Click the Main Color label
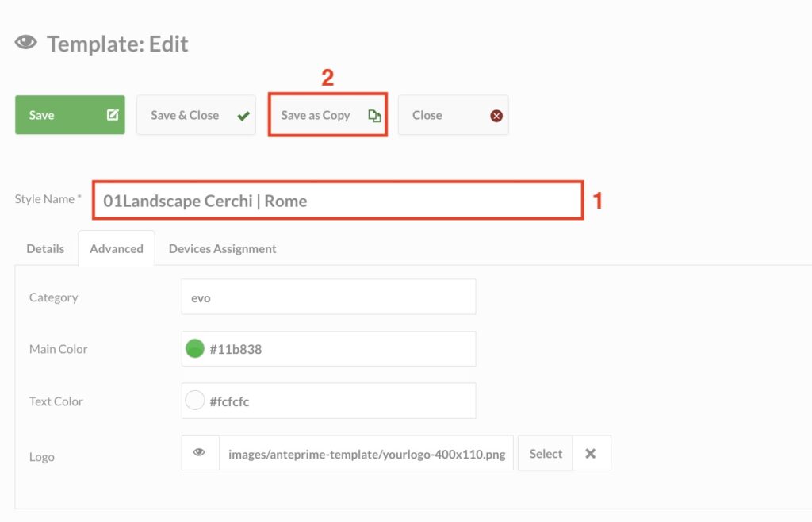Image resolution: width=812 pixels, height=522 pixels. (x=59, y=349)
